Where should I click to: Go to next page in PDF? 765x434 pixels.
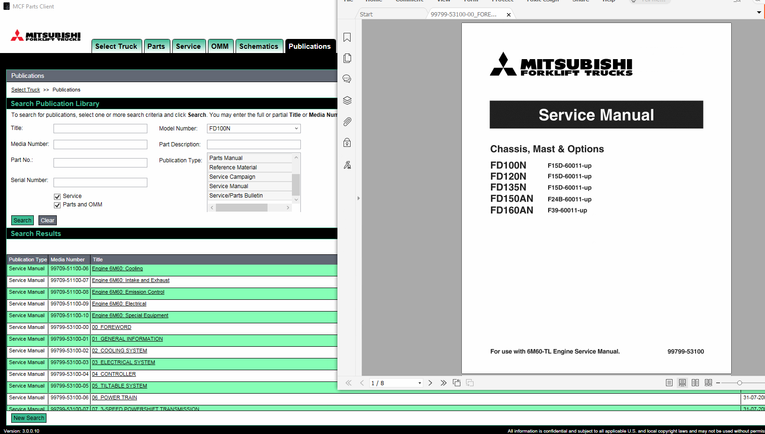click(430, 383)
